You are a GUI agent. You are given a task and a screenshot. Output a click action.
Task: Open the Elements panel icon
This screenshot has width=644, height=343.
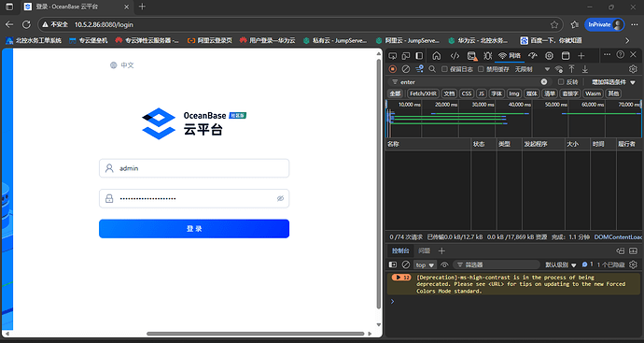[x=455, y=55]
